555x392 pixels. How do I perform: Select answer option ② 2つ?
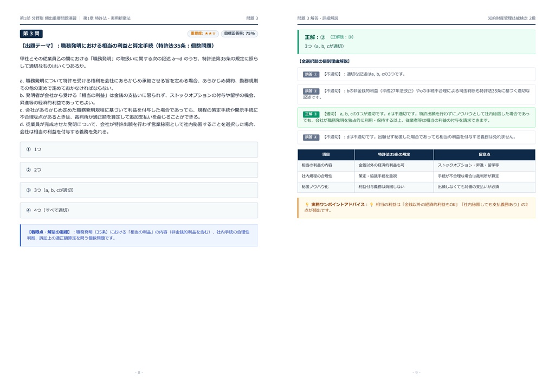pos(139,169)
